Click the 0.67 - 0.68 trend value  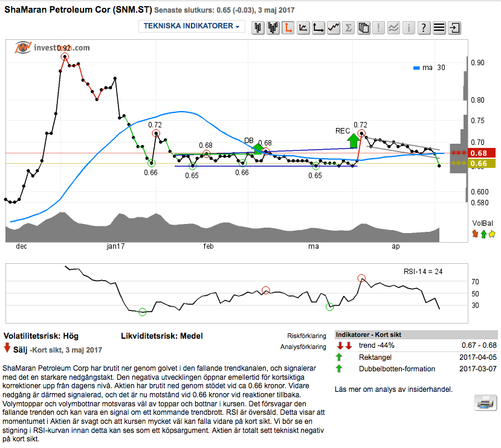[479, 345]
